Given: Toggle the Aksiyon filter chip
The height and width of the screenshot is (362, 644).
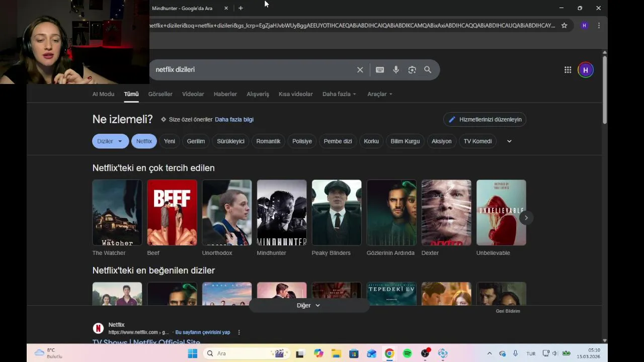Looking at the screenshot, I should (x=441, y=141).
